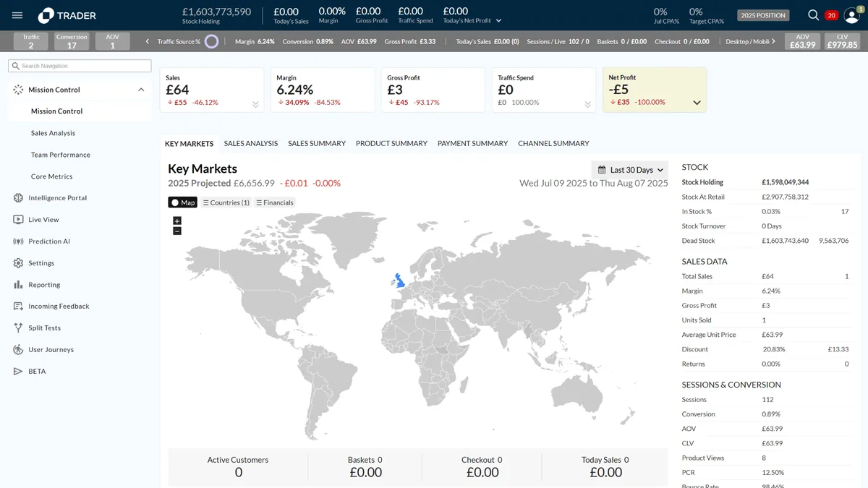Click the Discount value 20.83%
Image resolution: width=868 pixels, height=488 pixels.
point(773,349)
